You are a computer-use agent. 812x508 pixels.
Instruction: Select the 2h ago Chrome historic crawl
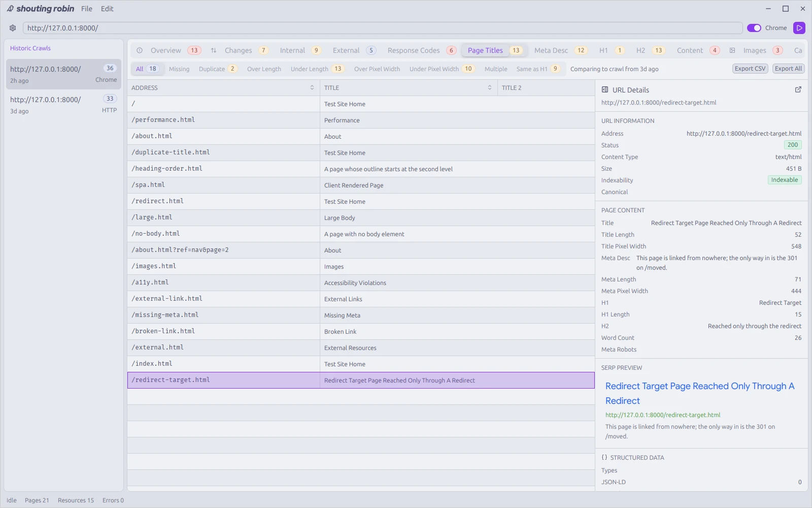pyautogui.click(x=63, y=74)
